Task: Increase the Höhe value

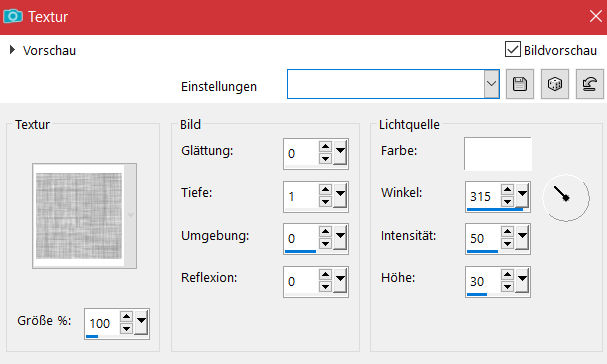Action: (507, 275)
